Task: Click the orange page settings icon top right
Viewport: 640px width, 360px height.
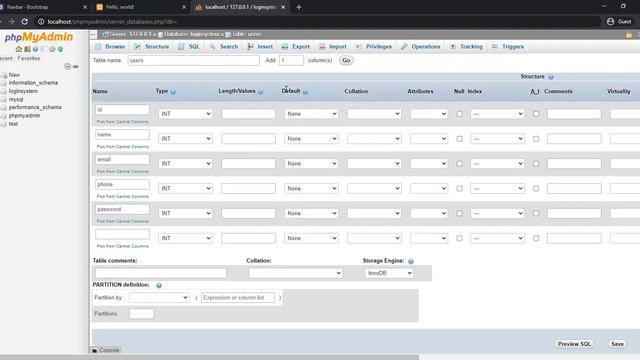Action: [629, 35]
